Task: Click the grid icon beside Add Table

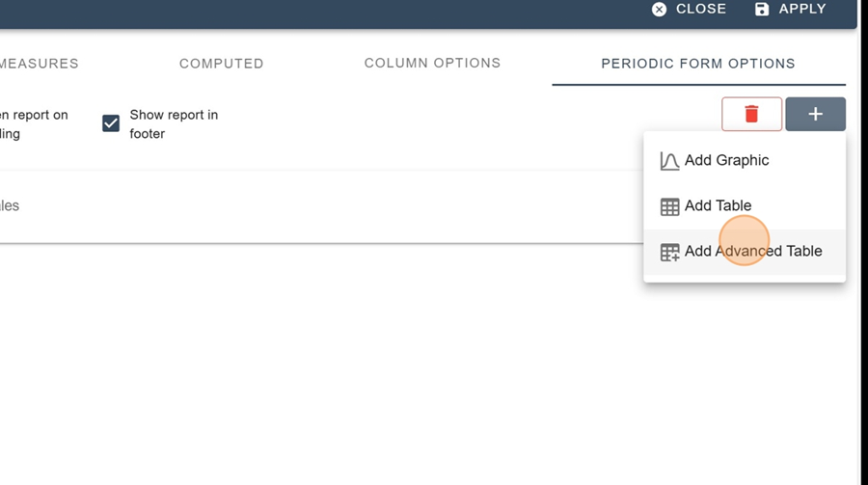Action: point(669,206)
